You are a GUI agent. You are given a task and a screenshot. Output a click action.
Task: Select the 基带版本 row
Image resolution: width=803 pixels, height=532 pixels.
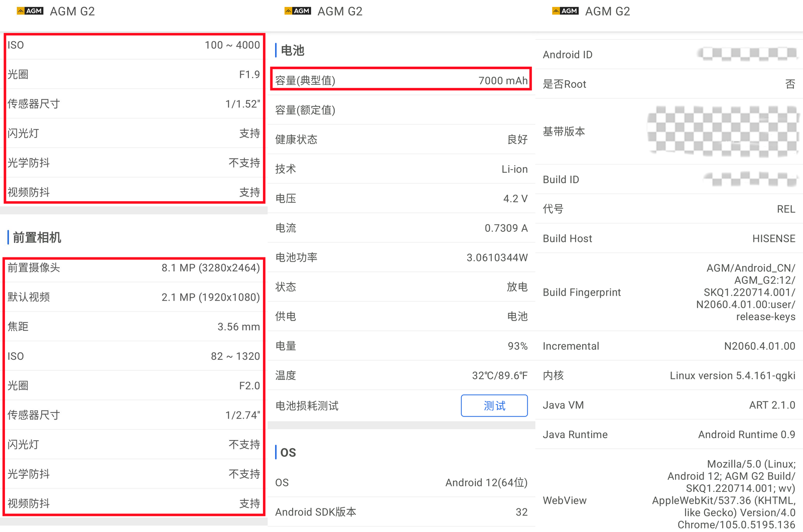coord(669,131)
